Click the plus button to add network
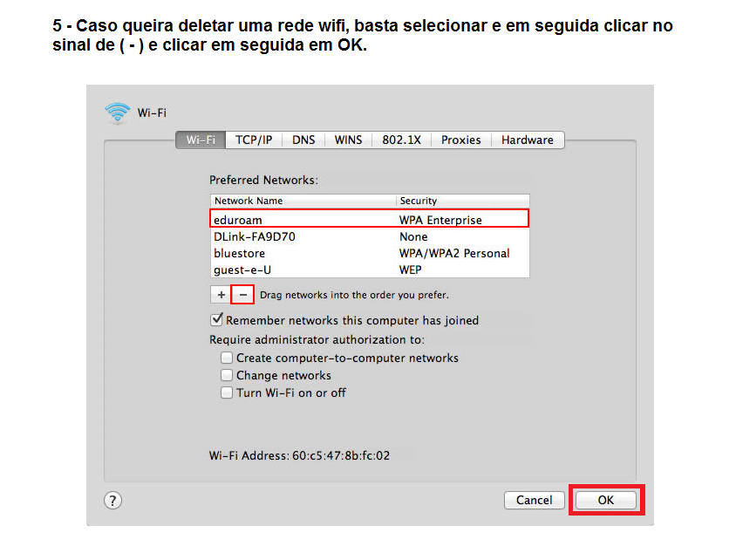Screen dimensions: 736x560 pyautogui.click(x=221, y=295)
